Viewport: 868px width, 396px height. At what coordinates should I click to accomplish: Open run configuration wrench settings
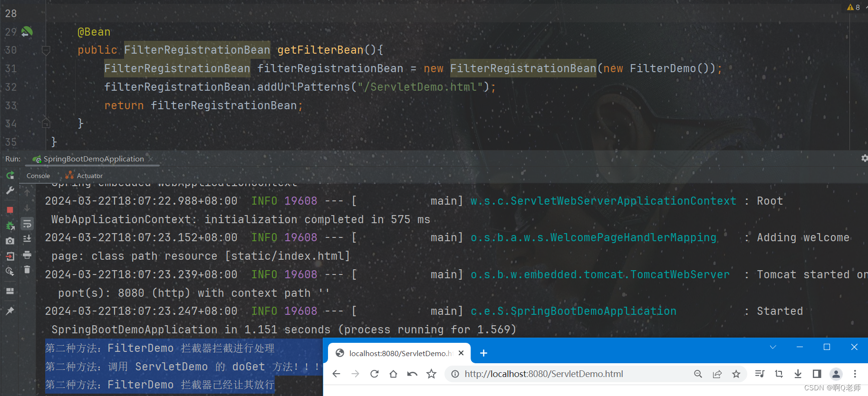[10, 190]
